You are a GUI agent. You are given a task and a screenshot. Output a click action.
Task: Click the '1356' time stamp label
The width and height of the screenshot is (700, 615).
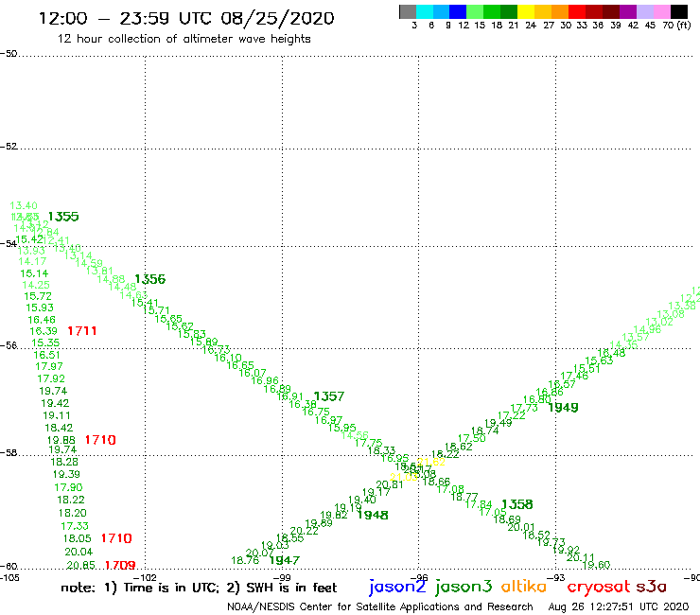pyautogui.click(x=150, y=279)
